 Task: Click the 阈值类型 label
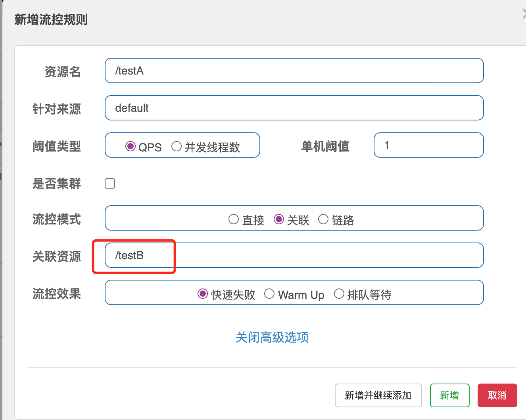point(57,146)
